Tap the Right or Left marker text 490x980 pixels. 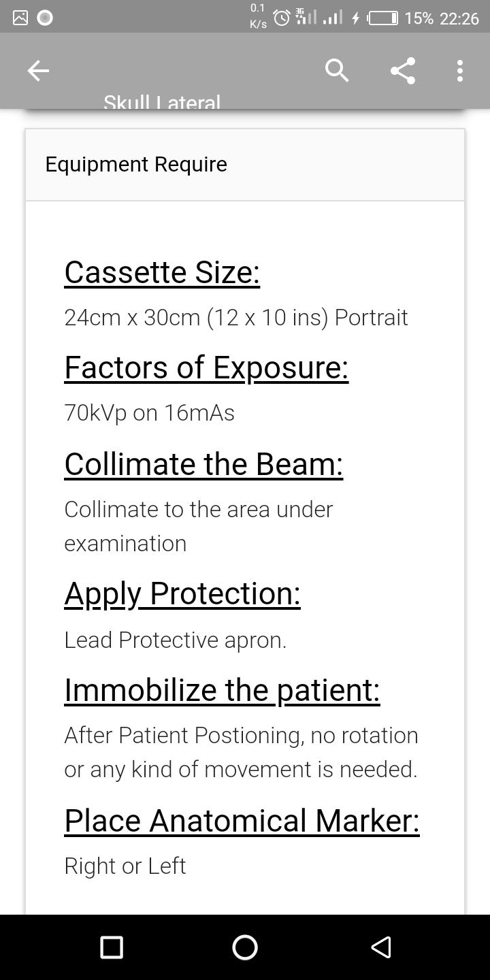[125, 866]
